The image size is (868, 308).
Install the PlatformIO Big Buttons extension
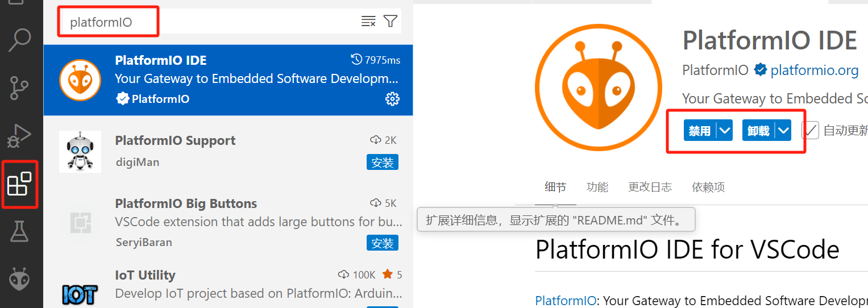pyautogui.click(x=383, y=243)
